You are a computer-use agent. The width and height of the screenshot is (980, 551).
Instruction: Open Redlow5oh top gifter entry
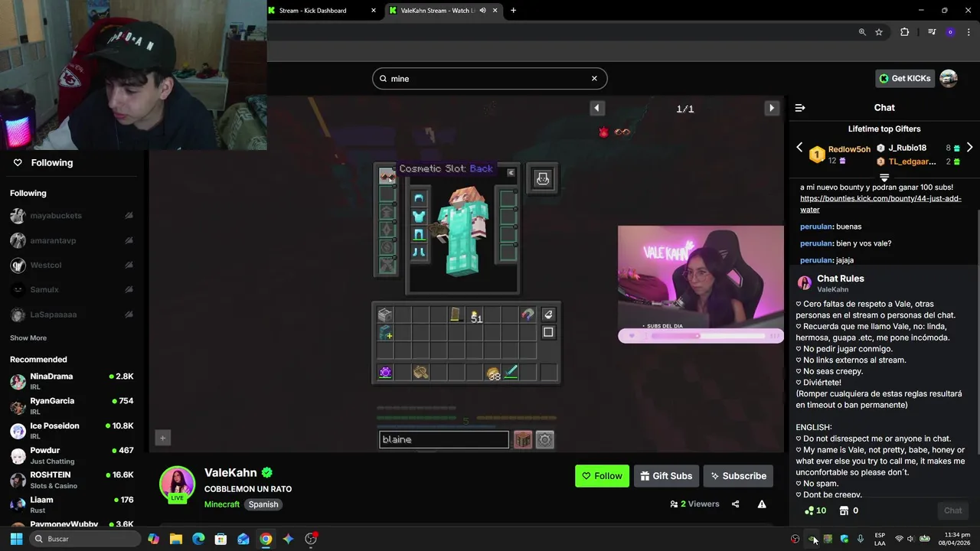[841, 155]
